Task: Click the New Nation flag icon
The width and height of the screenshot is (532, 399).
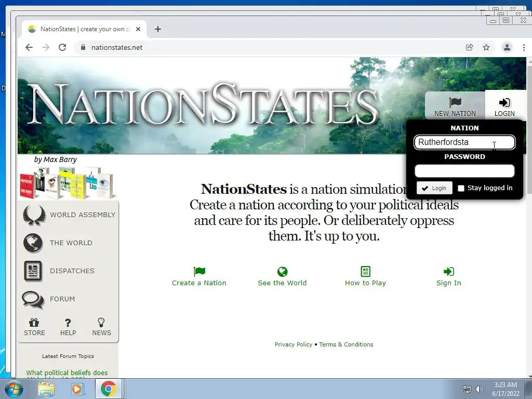Action: (x=455, y=102)
